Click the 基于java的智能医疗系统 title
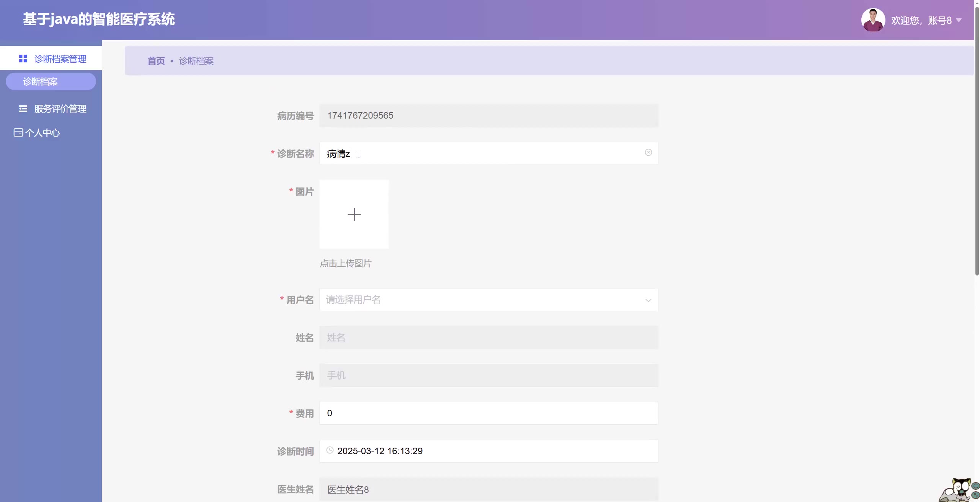This screenshot has height=502, width=980. pyautogui.click(x=99, y=19)
